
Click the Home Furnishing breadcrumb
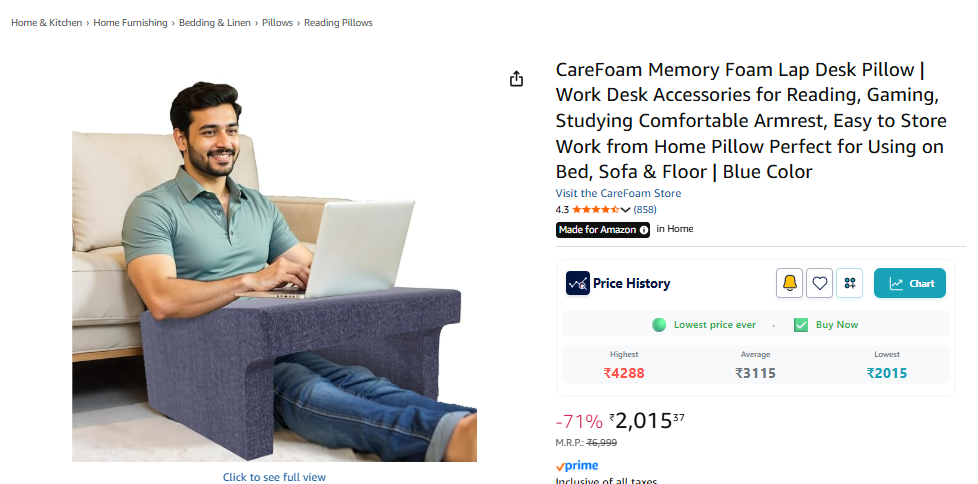pyautogui.click(x=130, y=22)
